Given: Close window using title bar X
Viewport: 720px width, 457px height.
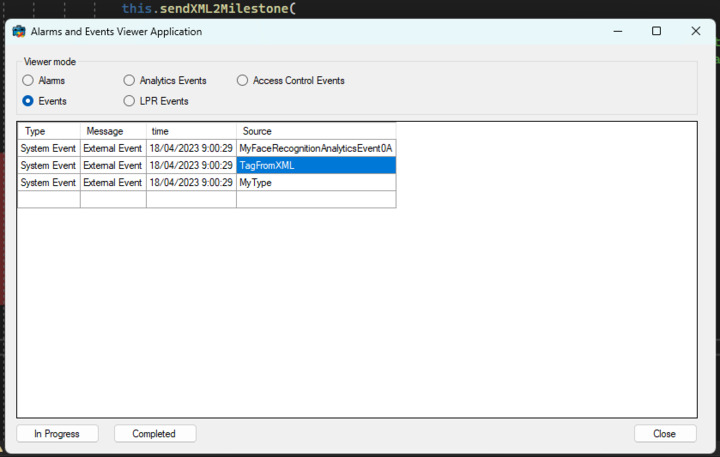Looking at the screenshot, I should point(696,31).
